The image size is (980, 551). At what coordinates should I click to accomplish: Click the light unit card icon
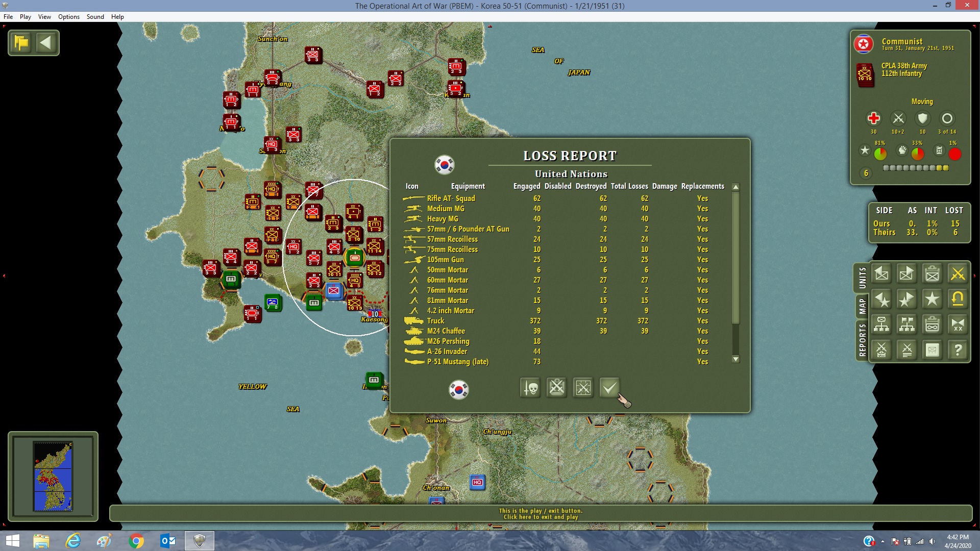(933, 350)
